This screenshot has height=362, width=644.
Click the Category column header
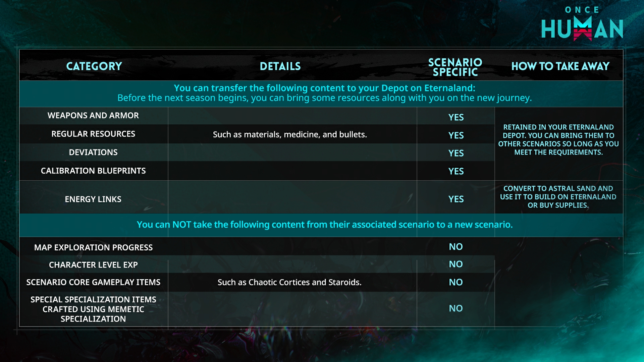click(94, 66)
